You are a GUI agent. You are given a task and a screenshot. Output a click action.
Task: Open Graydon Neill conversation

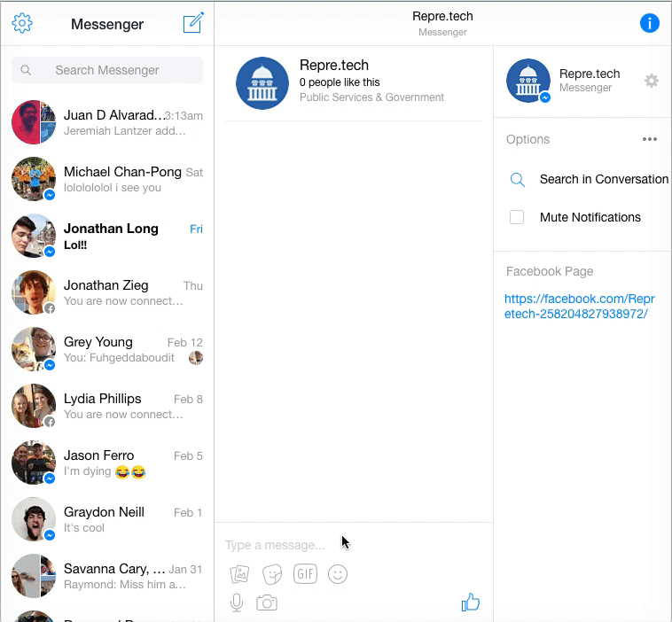tap(107, 519)
